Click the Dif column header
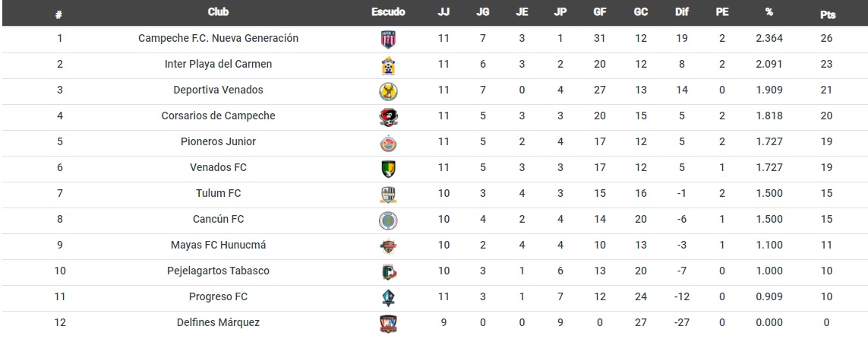Viewport: 868px width, 339px height. pyautogui.click(x=681, y=11)
